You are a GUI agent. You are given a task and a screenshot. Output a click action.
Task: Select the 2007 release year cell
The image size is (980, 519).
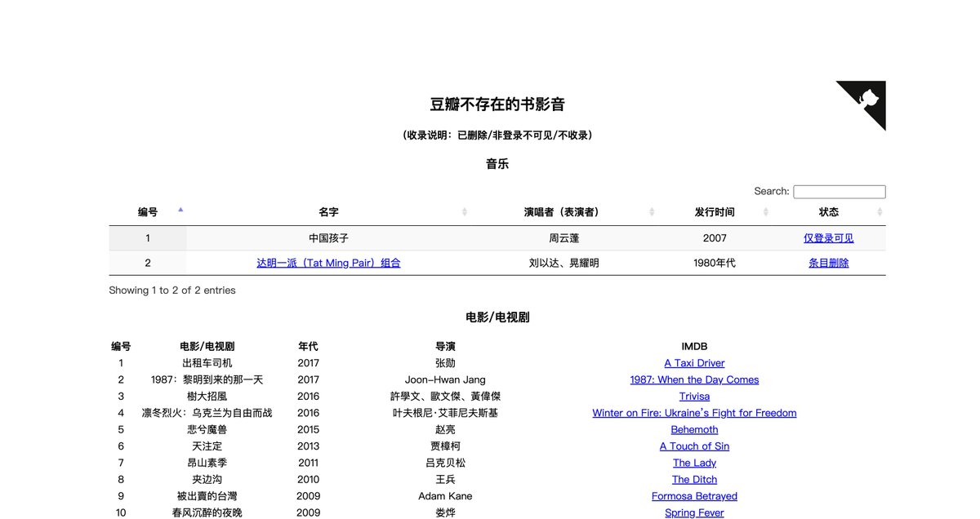tap(715, 238)
